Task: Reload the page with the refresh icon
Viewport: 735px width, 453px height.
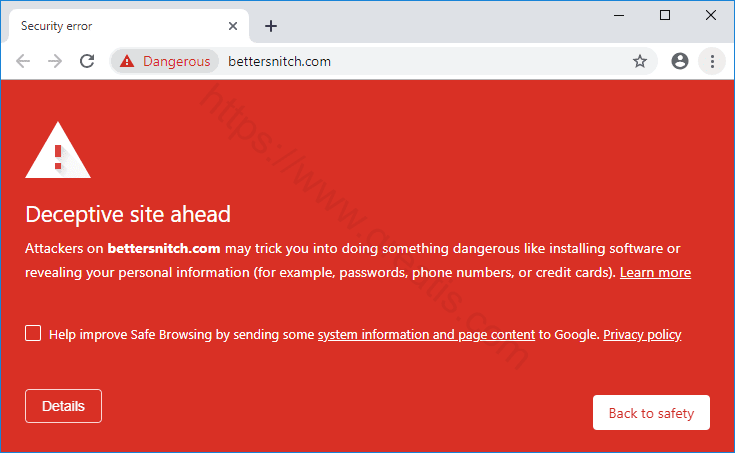Action: [87, 61]
